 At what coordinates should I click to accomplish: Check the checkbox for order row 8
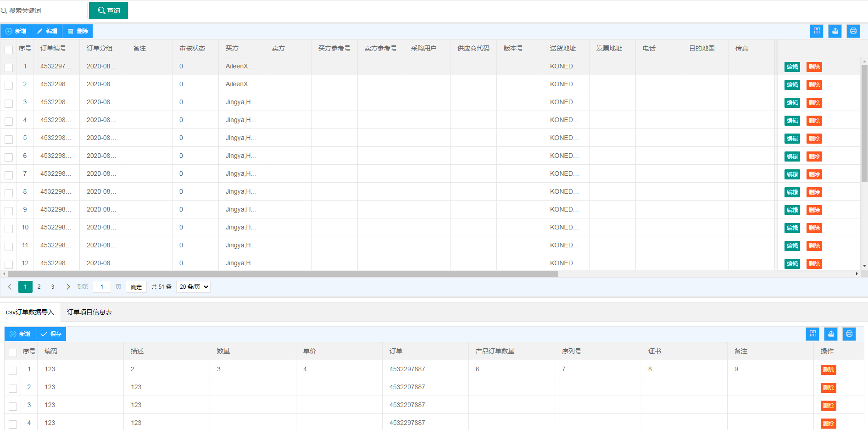tap(9, 193)
